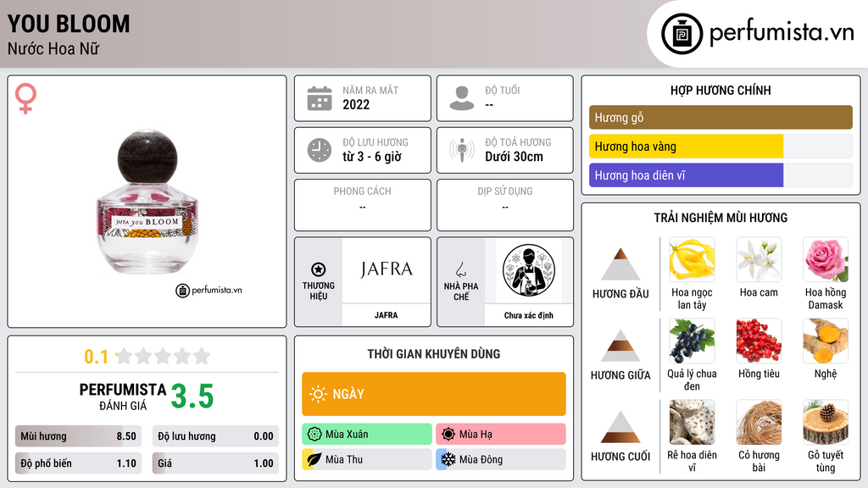This screenshot has width=868, height=488.
Task: Click the Phong cách box
Action: tap(363, 205)
